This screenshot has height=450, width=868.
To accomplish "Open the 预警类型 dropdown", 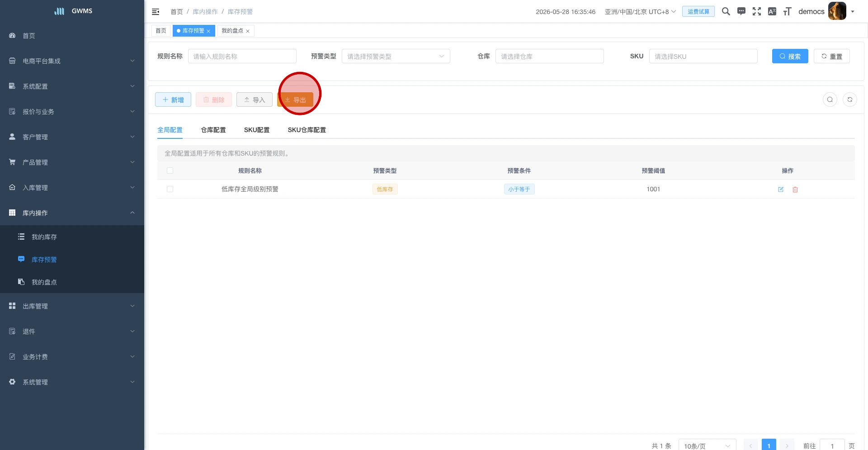I will coord(396,56).
